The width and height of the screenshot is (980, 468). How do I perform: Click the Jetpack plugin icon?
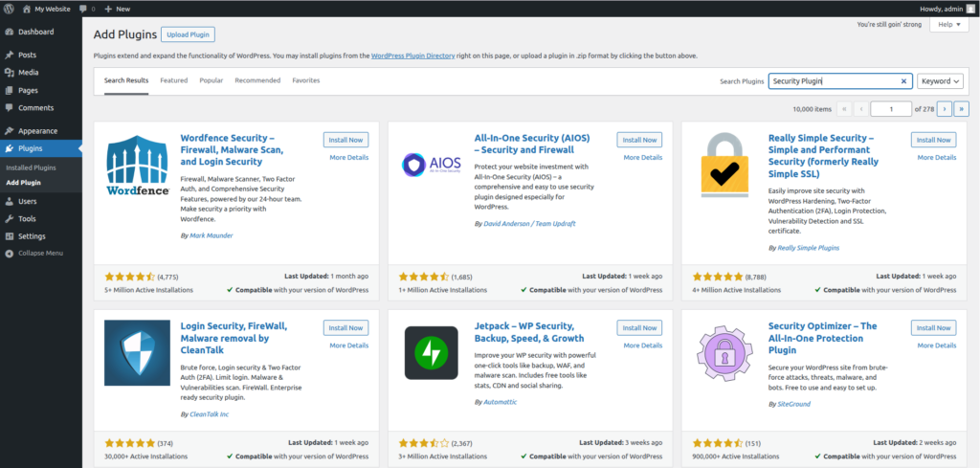431,353
